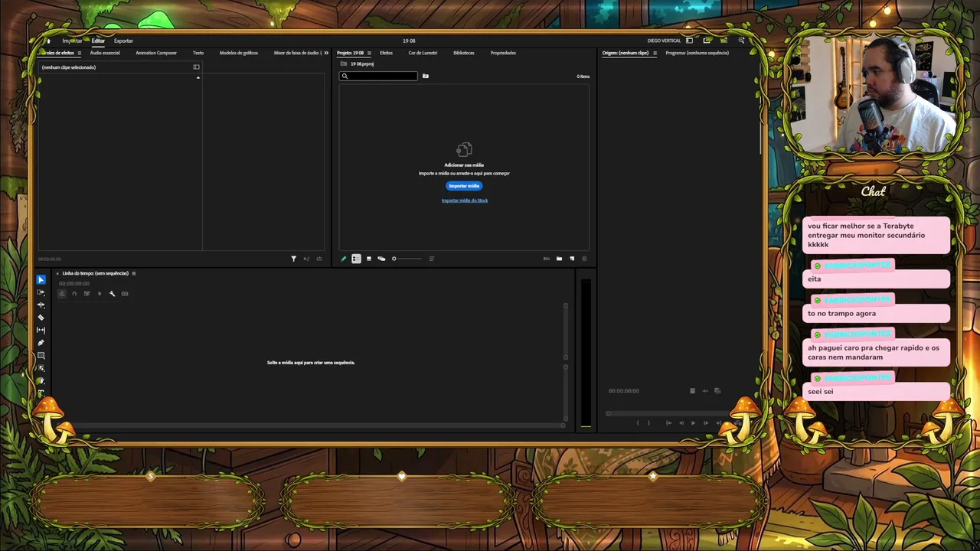980x551 pixels.
Task: Switch to Editar mode
Action: click(98, 41)
